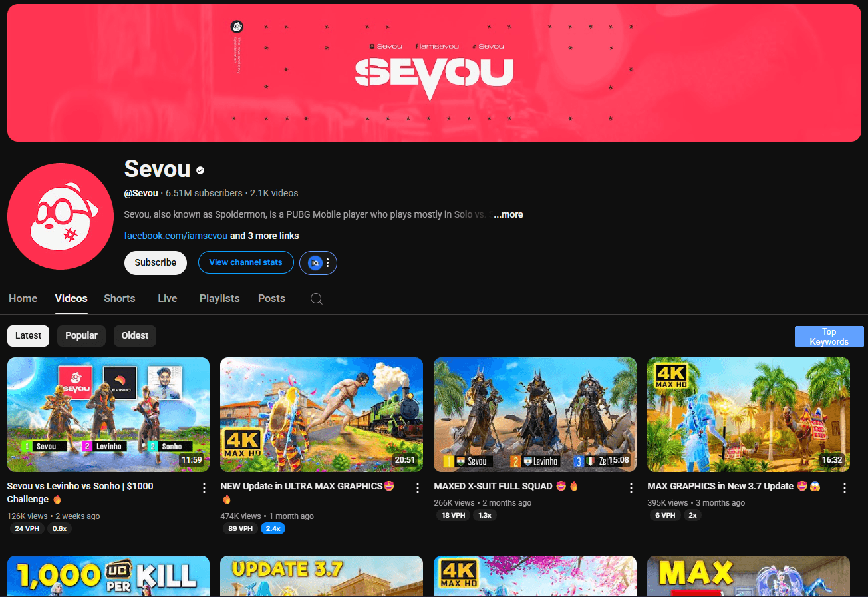Screen dimensions: 868x597
Task: Open options for NEW Update ULTRA MAX video
Action: coord(418,488)
